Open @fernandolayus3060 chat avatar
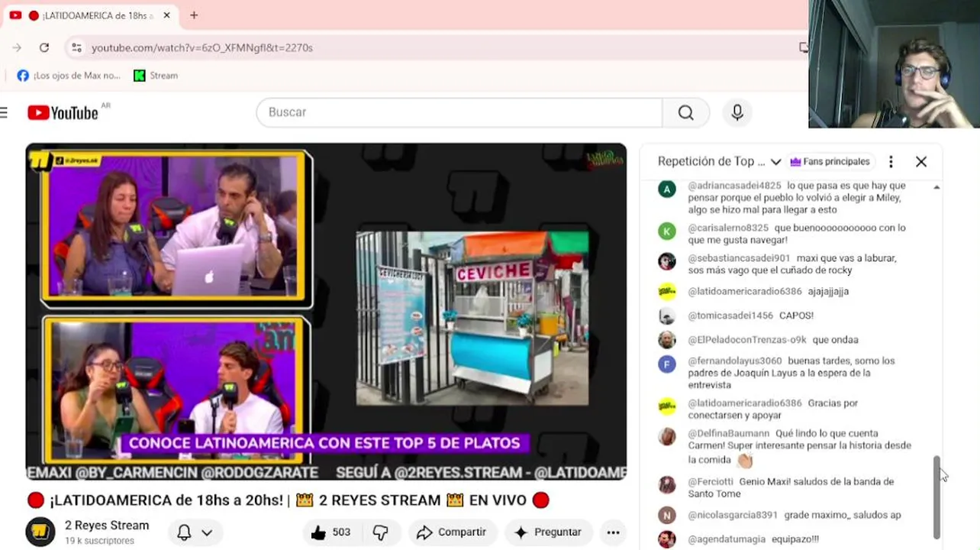Screen dimensions: 980x550 667,364
